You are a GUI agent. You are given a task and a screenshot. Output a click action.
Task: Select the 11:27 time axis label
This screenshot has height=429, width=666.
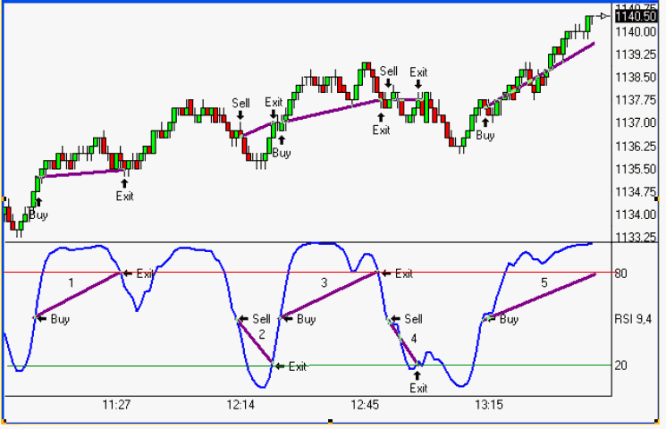coord(117,405)
